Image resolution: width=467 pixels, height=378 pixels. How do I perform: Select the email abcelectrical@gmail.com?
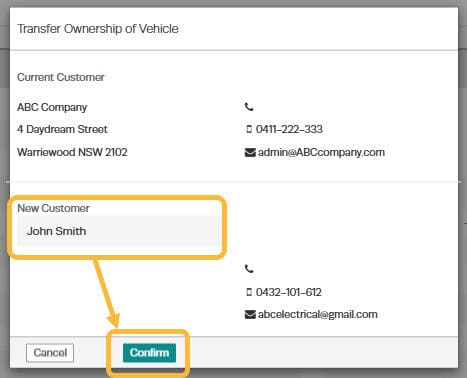(318, 314)
